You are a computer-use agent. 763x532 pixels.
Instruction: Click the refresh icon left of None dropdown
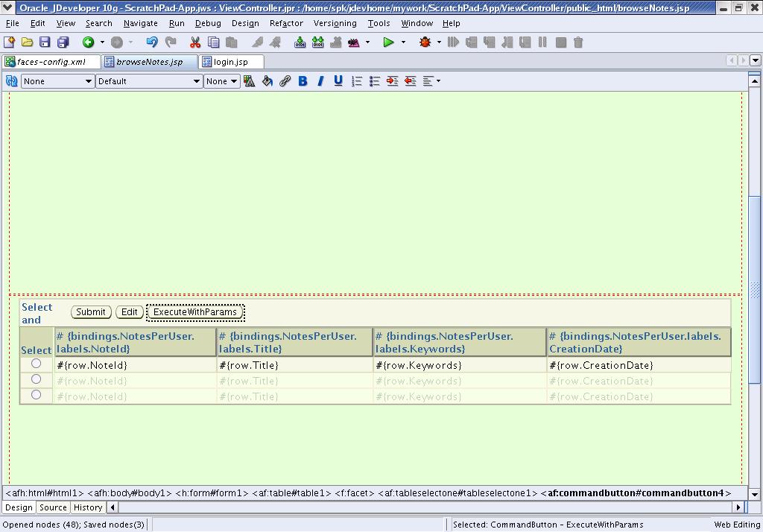pos(12,81)
